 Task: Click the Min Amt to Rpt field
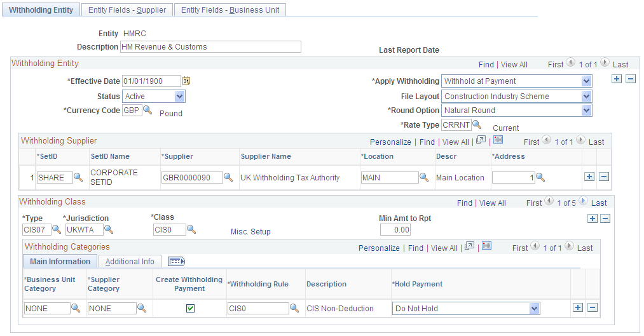coord(395,230)
